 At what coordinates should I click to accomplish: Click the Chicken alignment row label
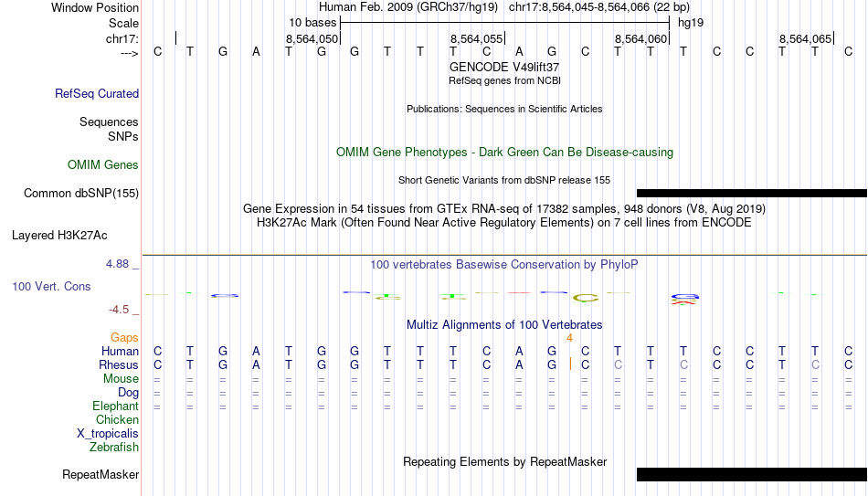click(x=117, y=419)
